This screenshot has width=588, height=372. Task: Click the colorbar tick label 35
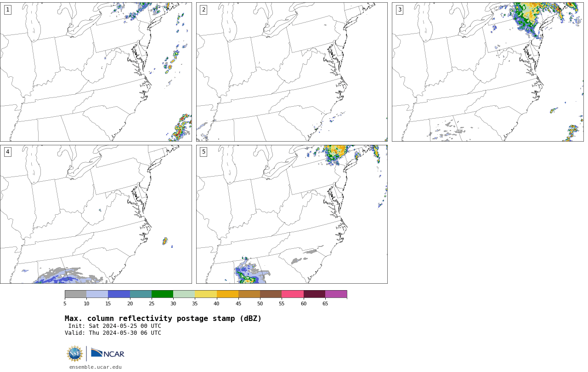tap(195, 303)
